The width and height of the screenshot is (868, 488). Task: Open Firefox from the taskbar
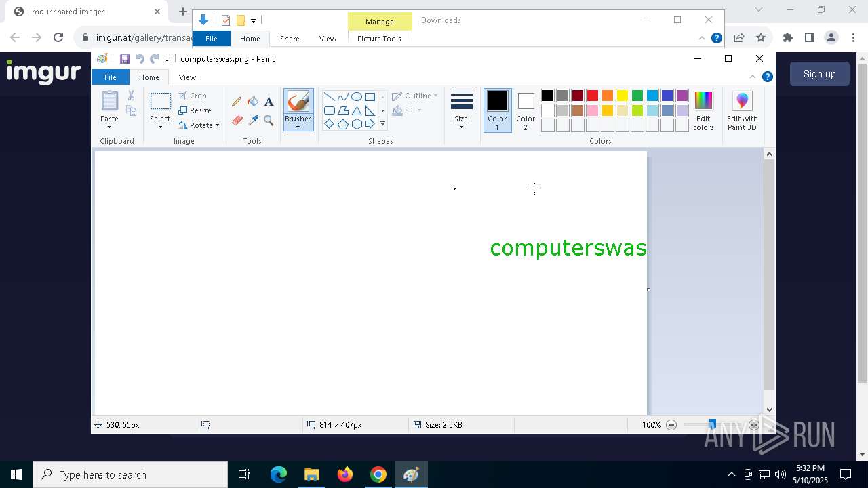click(x=344, y=474)
